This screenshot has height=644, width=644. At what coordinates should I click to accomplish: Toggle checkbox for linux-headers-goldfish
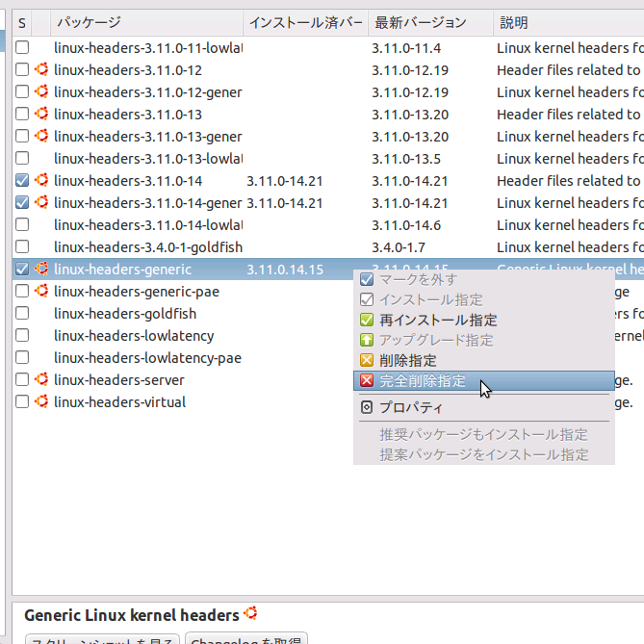(x=22, y=314)
